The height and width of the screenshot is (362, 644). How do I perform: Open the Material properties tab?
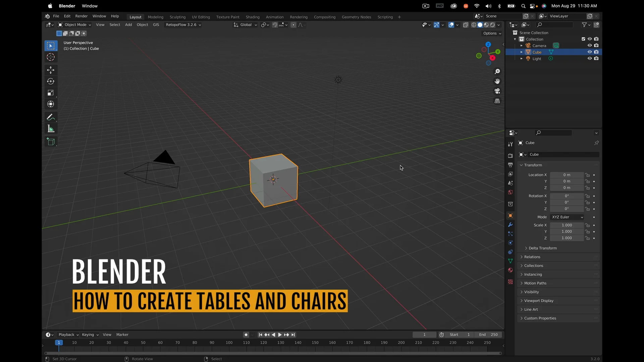510,270
